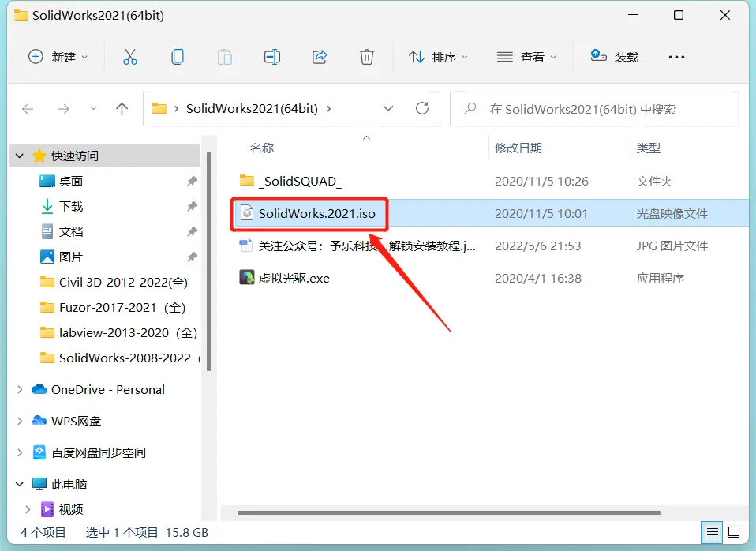The image size is (756, 551).
Task: Switch to large thumbnails view icon
Action: pos(734,532)
